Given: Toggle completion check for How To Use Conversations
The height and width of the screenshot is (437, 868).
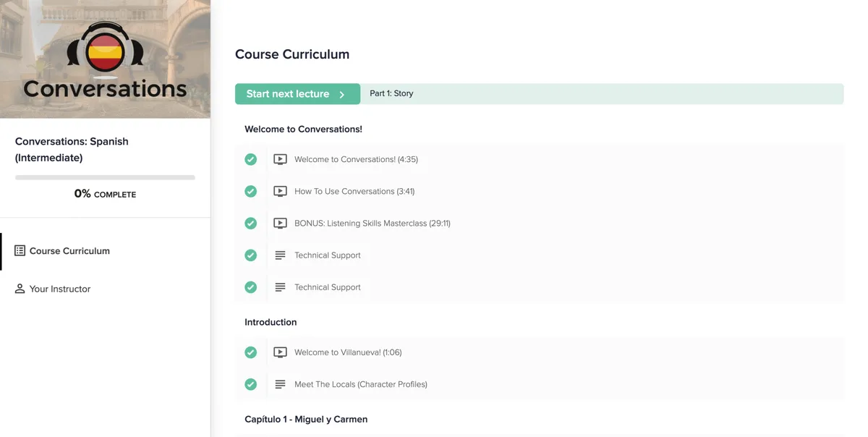Looking at the screenshot, I should pos(250,191).
